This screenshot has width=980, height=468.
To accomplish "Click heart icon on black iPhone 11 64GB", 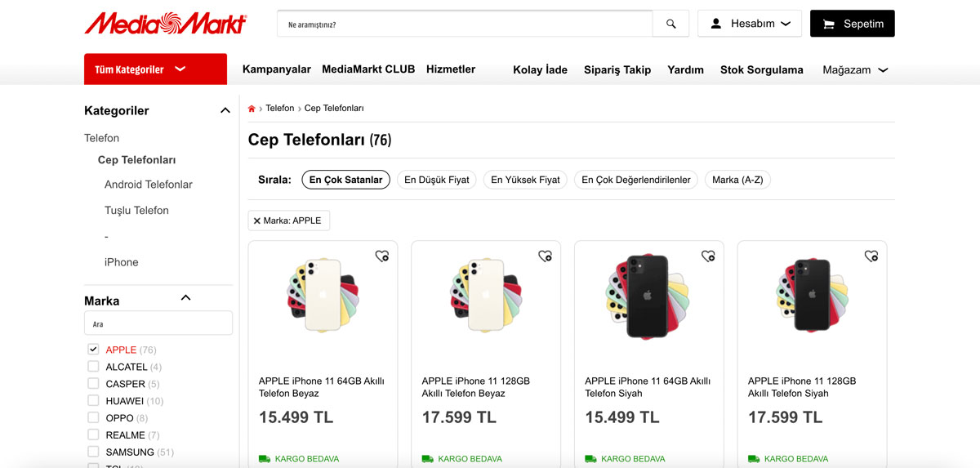I will pos(708,256).
